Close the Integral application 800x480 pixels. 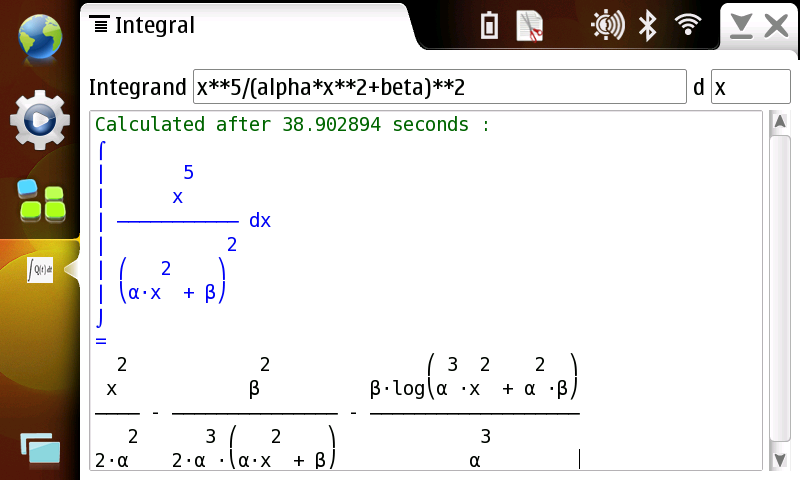(777, 27)
